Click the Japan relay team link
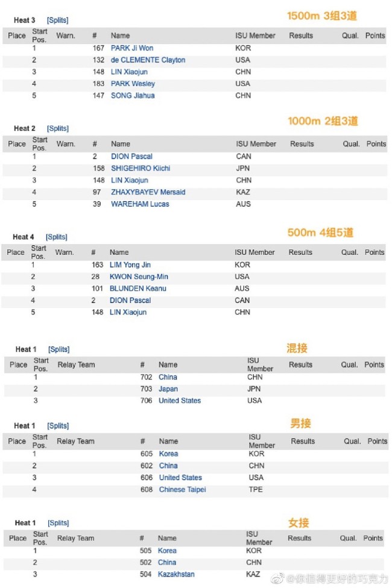The width and height of the screenshot is (392, 588). 168,389
